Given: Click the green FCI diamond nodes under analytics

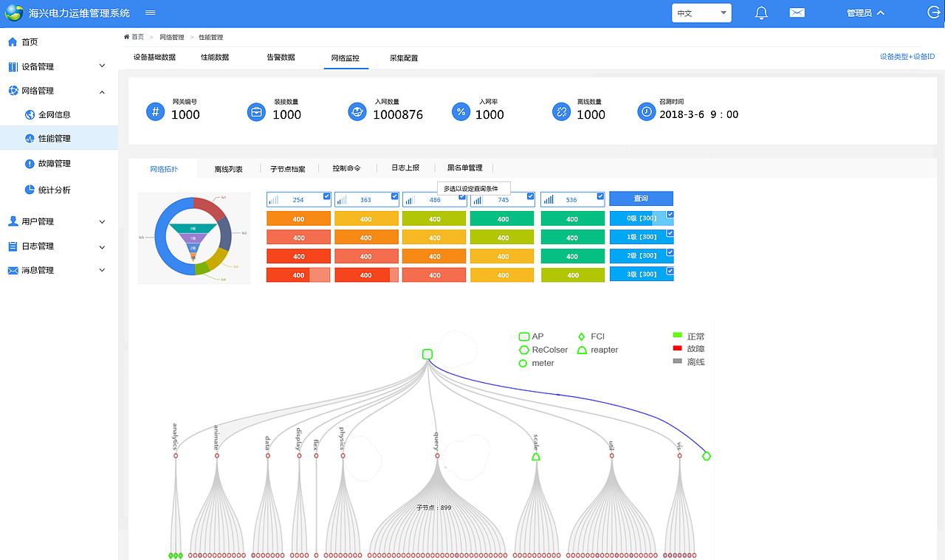Looking at the screenshot, I should (x=176, y=555).
